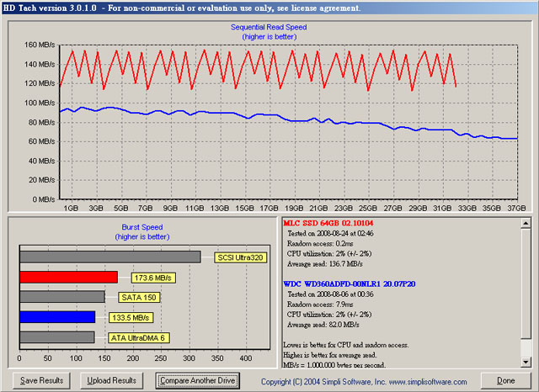539x392 pixels.
Task: Click the 1GB mark on the x-axis
Action: (71, 207)
